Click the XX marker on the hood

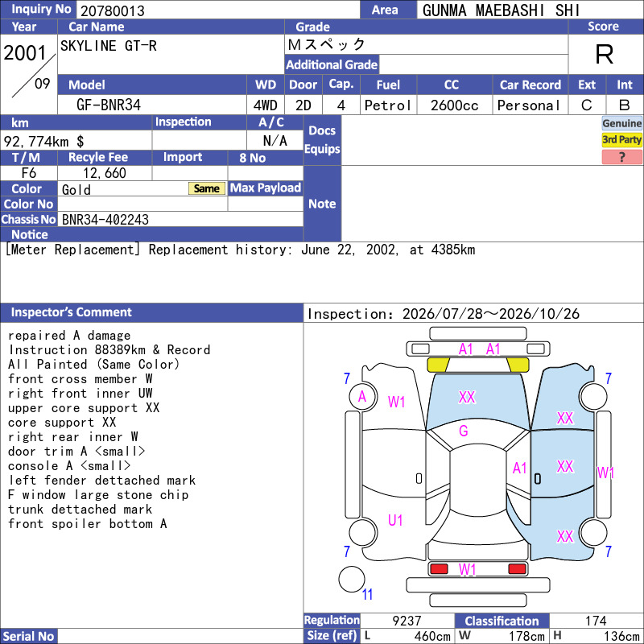(467, 397)
